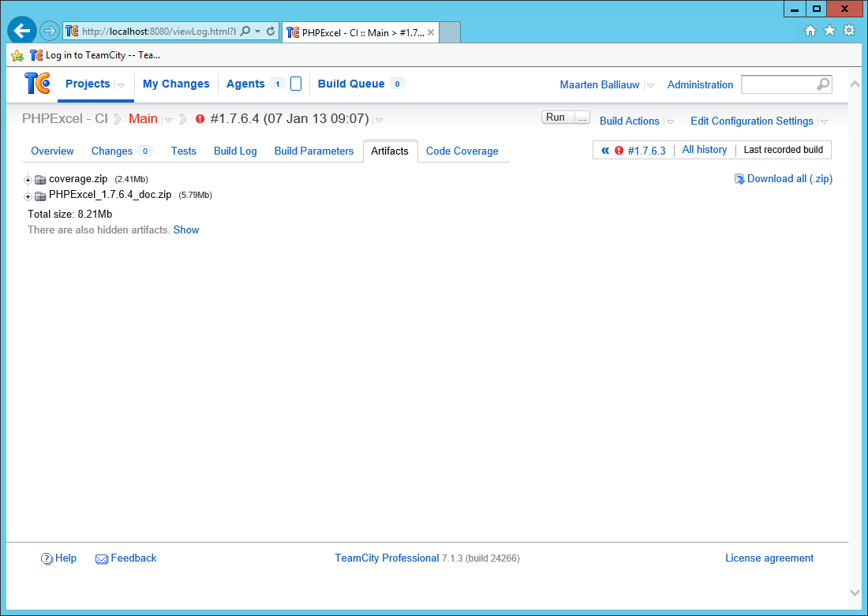Go to previous build #1.7.6.3

click(x=645, y=151)
